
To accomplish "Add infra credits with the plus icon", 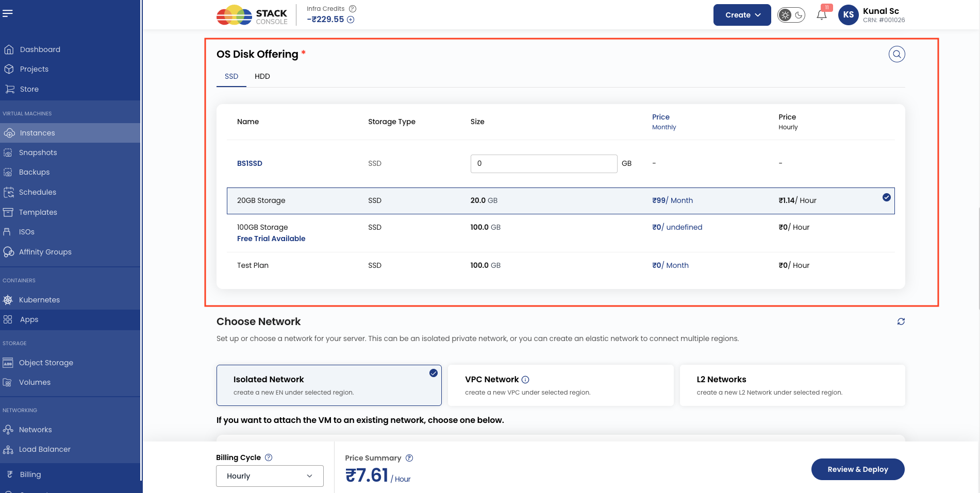I will pos(351,20).
